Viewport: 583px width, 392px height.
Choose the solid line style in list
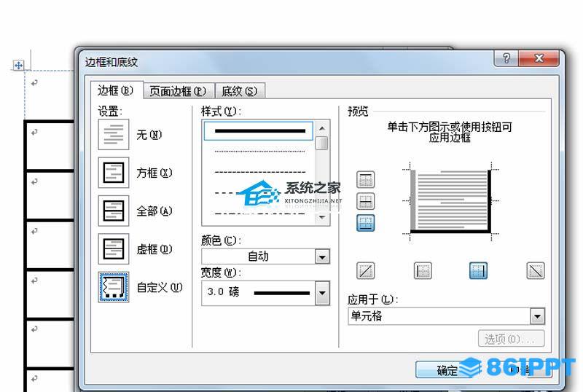(x=259, y=131)
